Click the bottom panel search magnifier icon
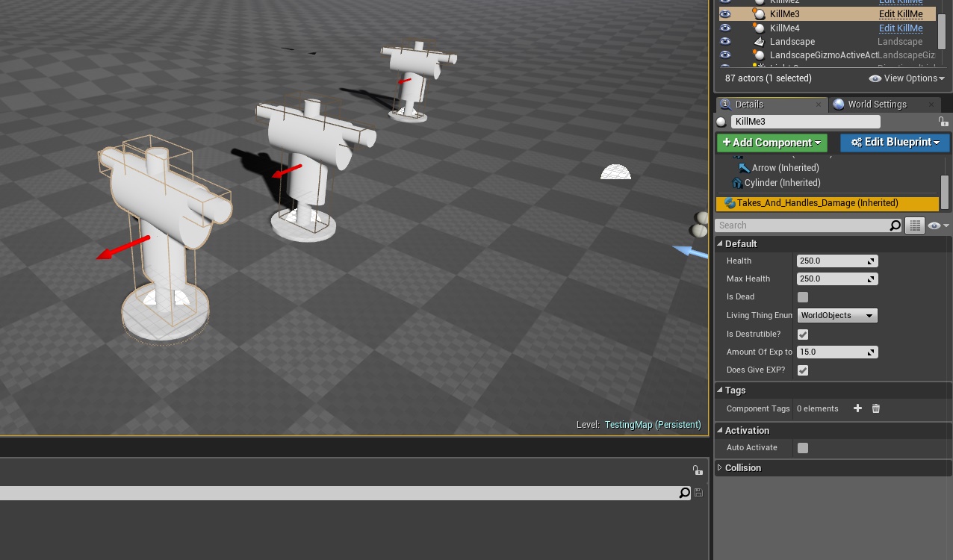 685,493
